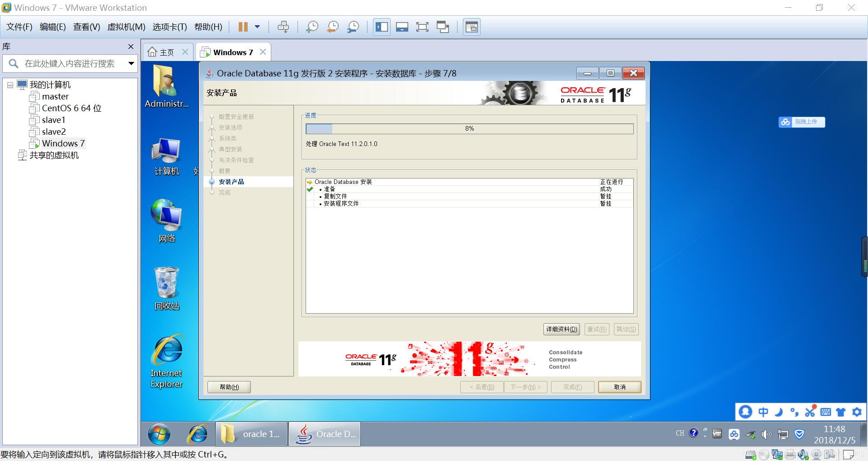Show the console view button
Screen dimensions: 868x461
pos(472,27)
